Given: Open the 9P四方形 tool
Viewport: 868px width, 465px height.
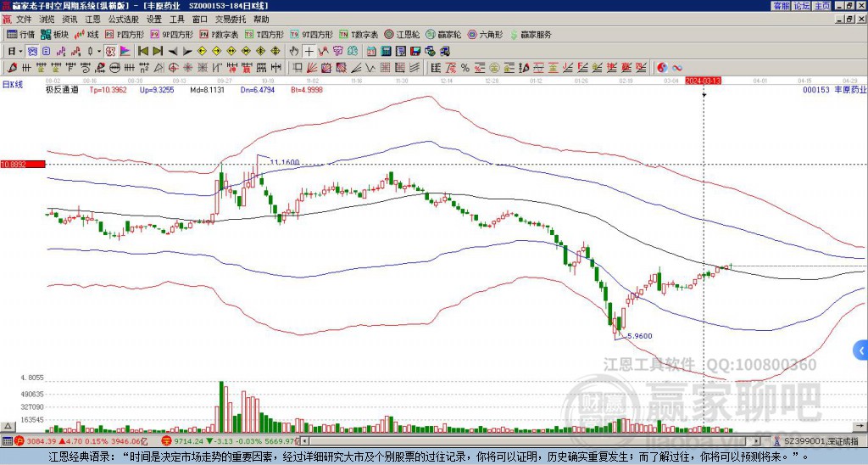Looking at the screenshot, I should coord(171,34).
